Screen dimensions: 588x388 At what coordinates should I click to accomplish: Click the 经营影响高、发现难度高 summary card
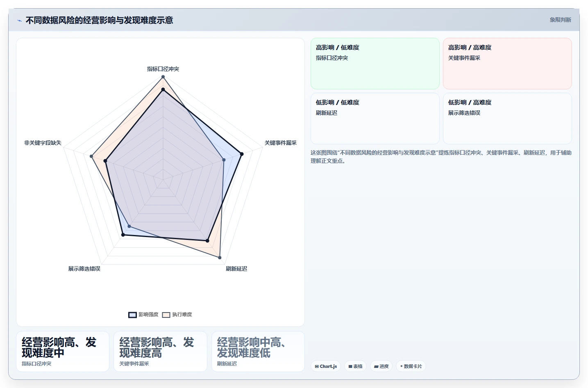160,351
